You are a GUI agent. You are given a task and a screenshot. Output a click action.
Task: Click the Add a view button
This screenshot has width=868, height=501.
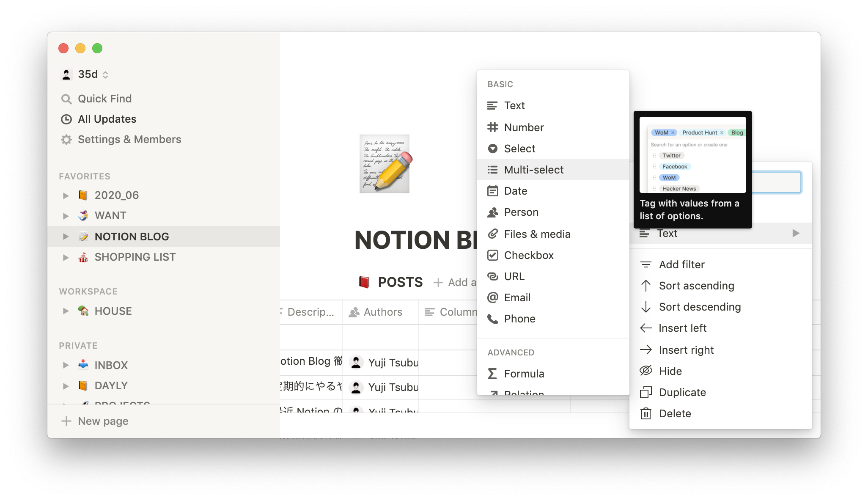pos(455,282)
